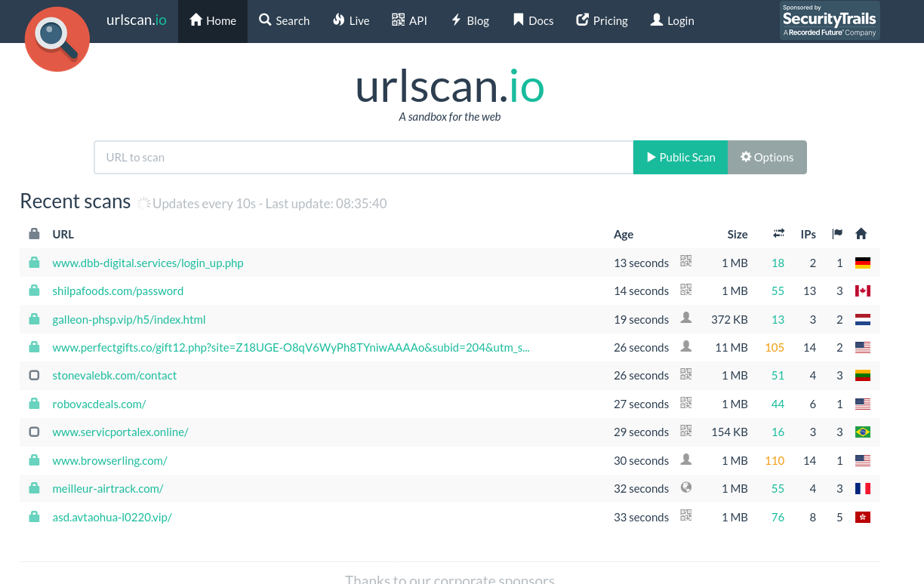
Task: Click the 154 KB size value
Action: [x=729, y=432]
